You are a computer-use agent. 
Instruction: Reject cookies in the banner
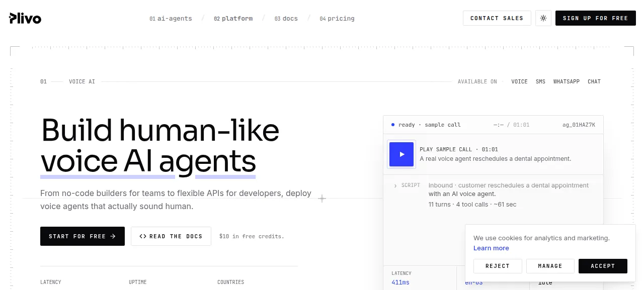pos(498,266)
